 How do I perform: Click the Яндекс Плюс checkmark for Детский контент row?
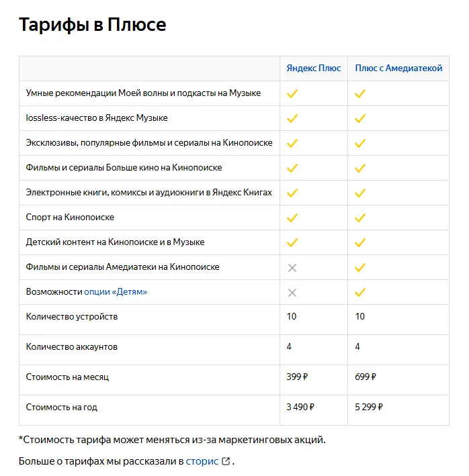(292, 243)
